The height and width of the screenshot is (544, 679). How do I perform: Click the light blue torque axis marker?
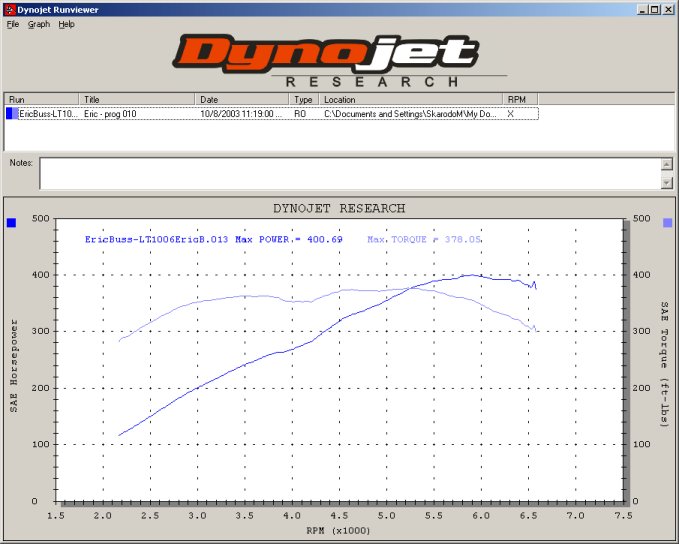pyautogui.click(x=668, y=223)
